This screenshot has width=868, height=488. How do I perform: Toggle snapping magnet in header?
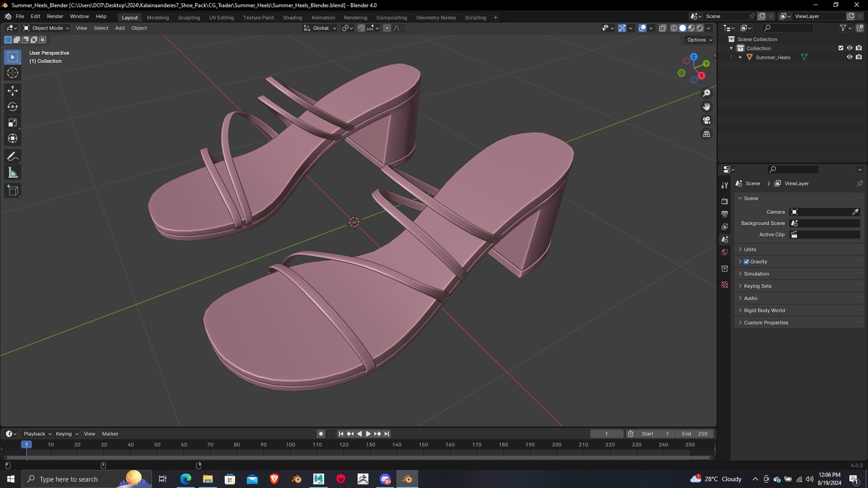(x=361, y=28)
